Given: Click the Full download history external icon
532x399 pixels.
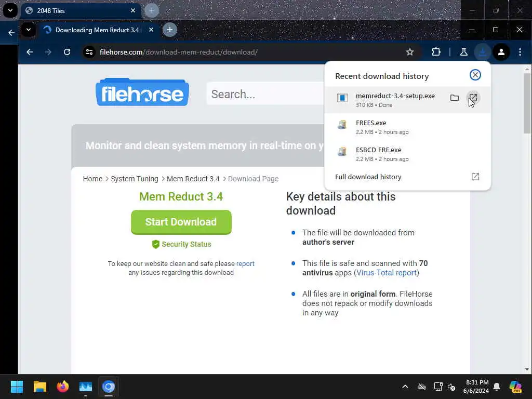Looking at the screenshot, I should pyautogui.click(x=475, y=177).
